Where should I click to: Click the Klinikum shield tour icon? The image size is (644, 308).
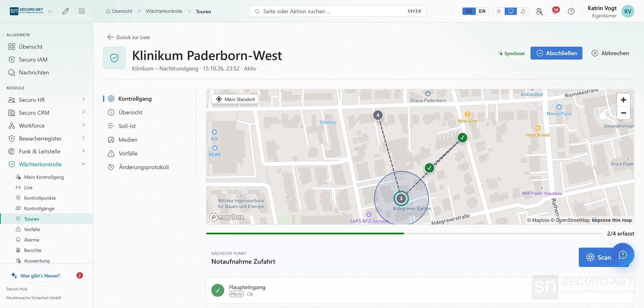[x=114, y=58]
